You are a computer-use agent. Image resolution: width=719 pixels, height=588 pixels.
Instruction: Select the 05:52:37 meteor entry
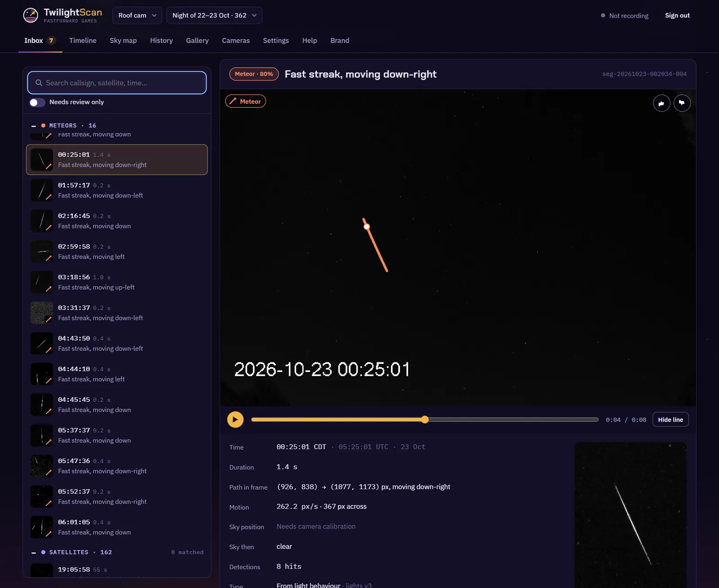[117, 496]
